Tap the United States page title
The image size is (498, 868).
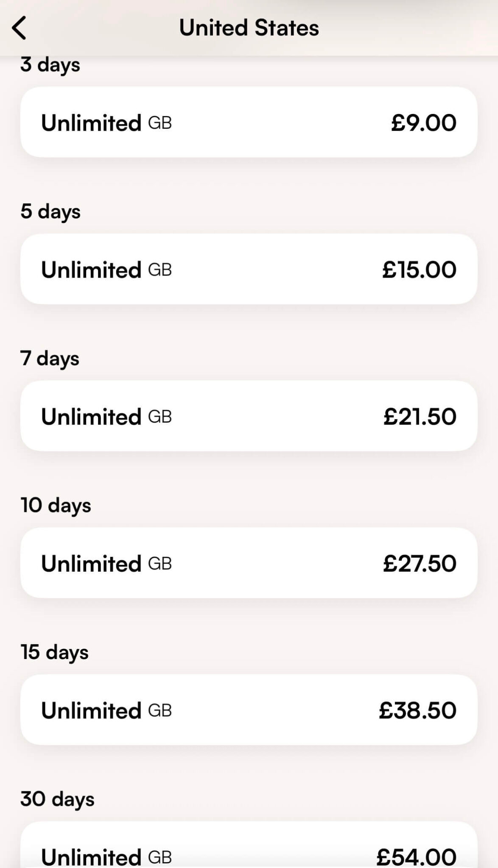249,28
